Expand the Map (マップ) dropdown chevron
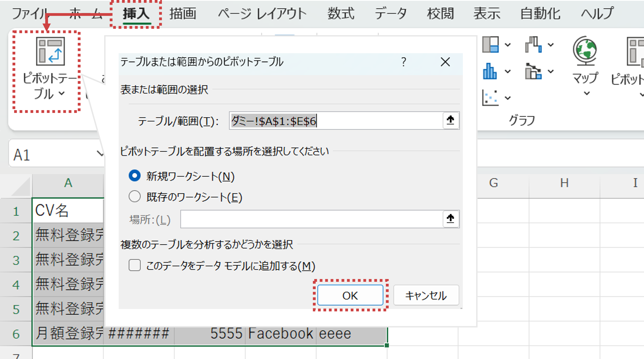The height and width of the screenshot is (359, 644). tap(586, 93)
